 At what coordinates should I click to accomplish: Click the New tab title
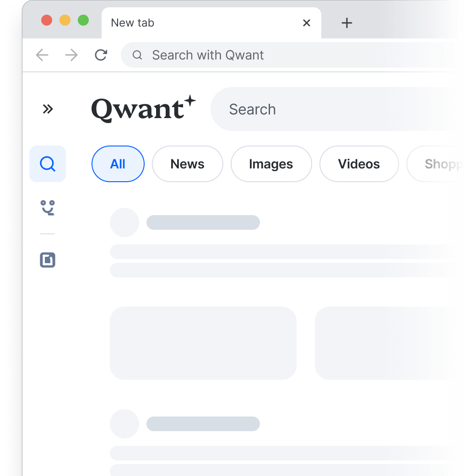pos(132,22)
